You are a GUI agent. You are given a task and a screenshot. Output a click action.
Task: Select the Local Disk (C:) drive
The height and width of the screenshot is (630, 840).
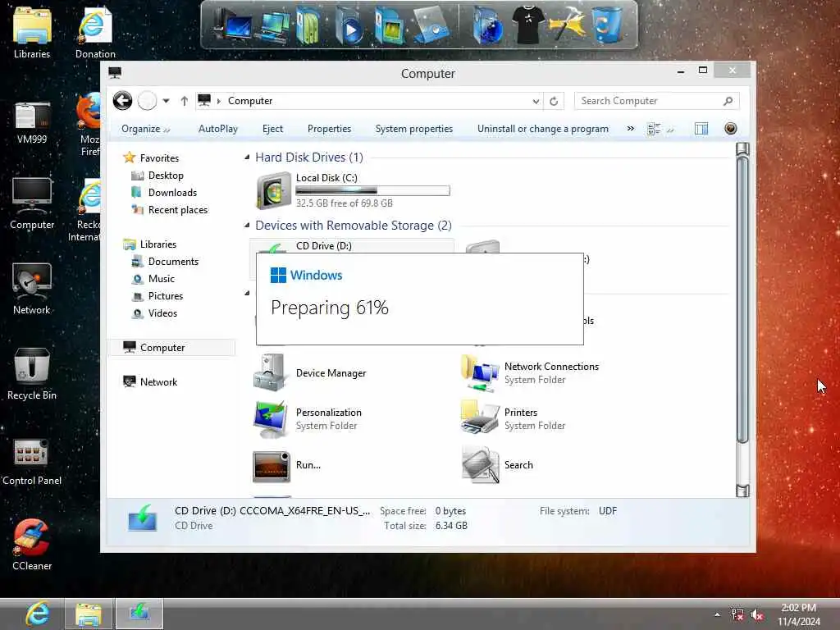pos(354,190)
